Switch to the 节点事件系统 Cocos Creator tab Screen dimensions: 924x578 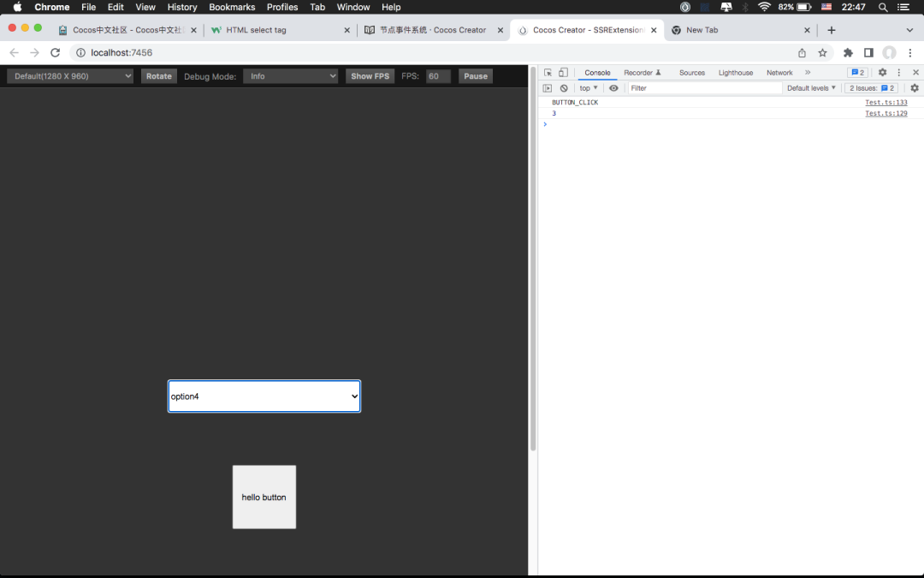(x=433, y=29)
